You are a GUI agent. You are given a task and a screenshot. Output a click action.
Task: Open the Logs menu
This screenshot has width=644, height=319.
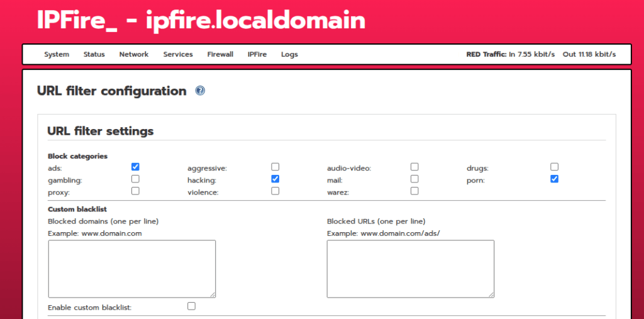(289, 54)
